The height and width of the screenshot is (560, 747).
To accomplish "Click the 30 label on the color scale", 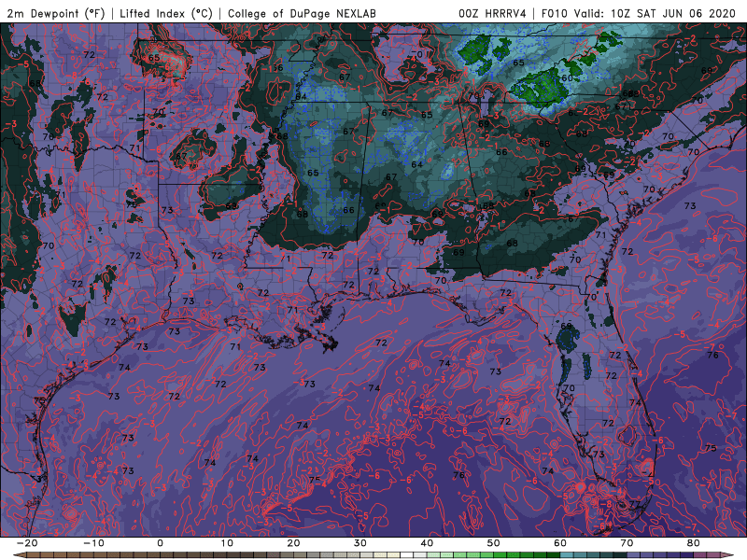I will coord(360,543).
